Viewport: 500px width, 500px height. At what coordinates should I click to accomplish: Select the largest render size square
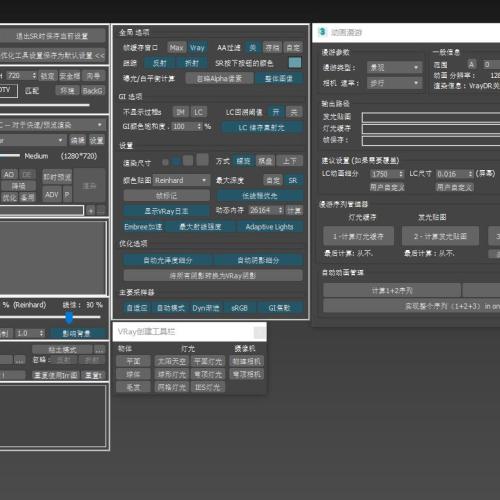(202, 160)
